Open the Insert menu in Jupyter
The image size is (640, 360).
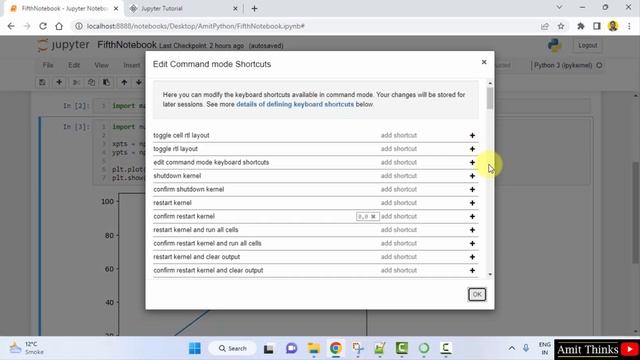point(131,65)
